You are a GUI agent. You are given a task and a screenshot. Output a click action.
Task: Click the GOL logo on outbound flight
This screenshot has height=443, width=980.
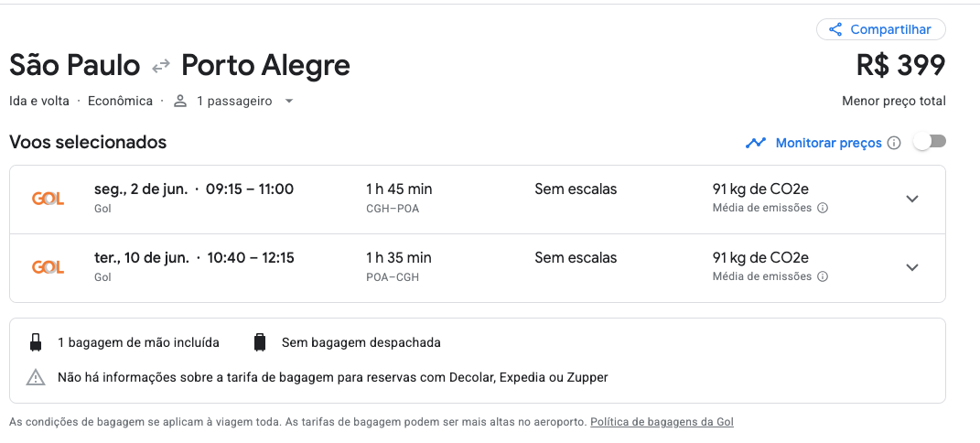point(48,199)
